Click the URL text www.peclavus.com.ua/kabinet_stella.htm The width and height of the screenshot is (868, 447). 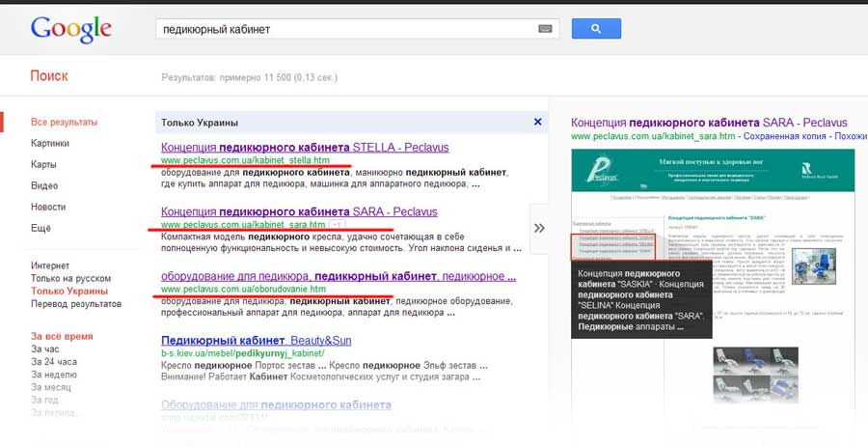tap(245, 160)
